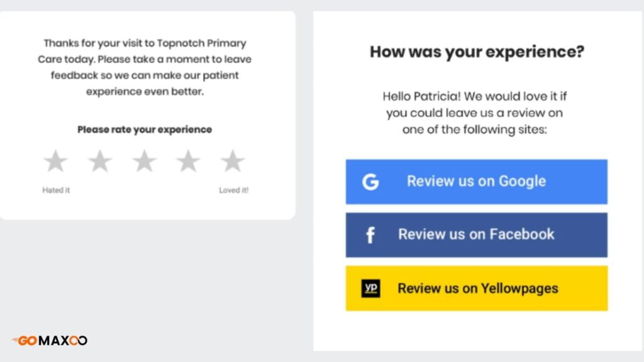Viewport: 644px width, 362px height.
Task: Open the GoMaxo logo
Action: click(50, 340)
